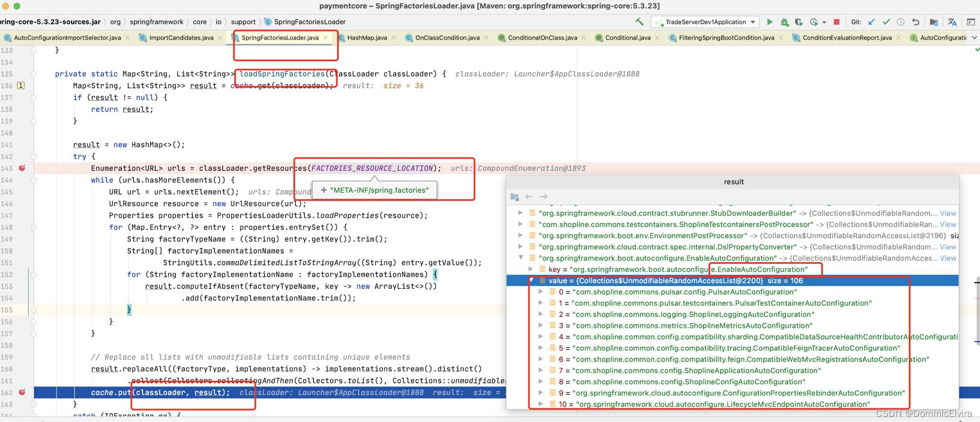Open TradeServerDev1Application run configuration dropdown
This screenshot has height=422, width=980.
click(705, 22)
